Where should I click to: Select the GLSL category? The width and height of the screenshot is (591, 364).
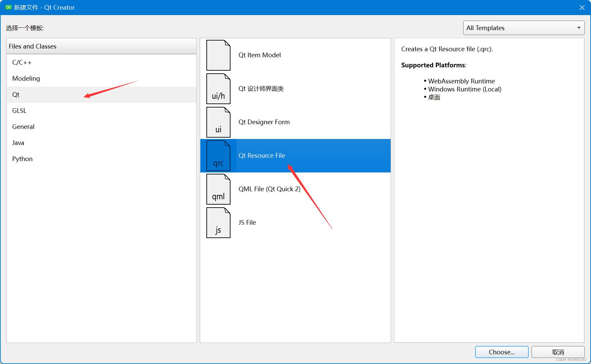[101, 111]
